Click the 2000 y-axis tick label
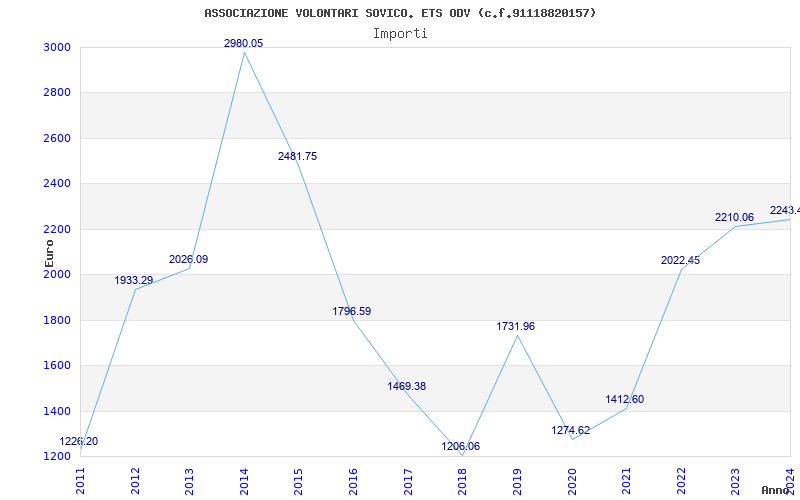Image resolution: width=800 pixels, height=500 pixels. [57, 274]
